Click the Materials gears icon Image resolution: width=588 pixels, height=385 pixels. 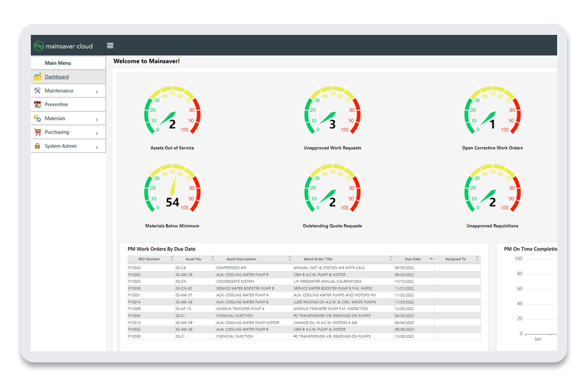pyautogui.click(x=38, y=118)
